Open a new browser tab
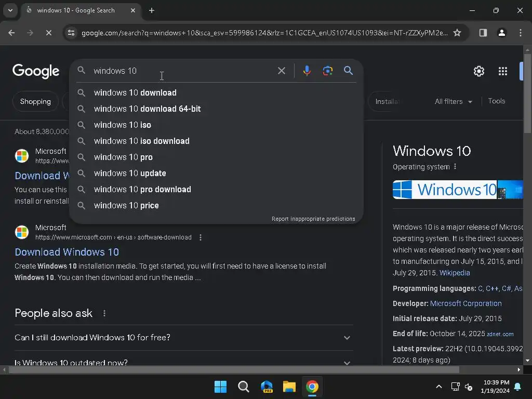 click(152, 10)
